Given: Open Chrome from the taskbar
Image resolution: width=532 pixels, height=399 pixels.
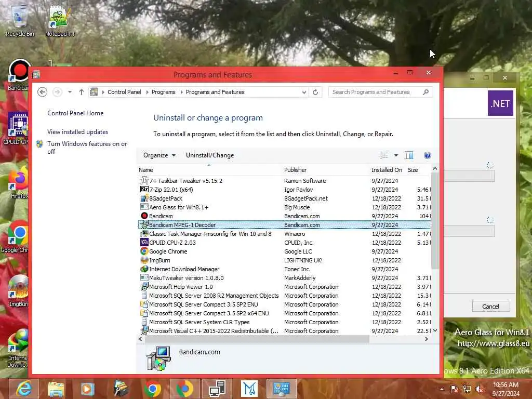Looking at the screenshot, I should pos(153,389).
